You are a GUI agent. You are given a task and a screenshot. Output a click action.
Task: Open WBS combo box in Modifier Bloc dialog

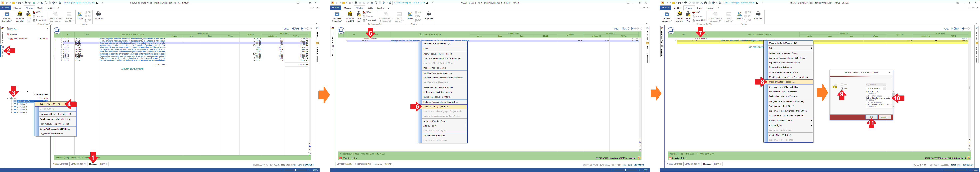876,88
